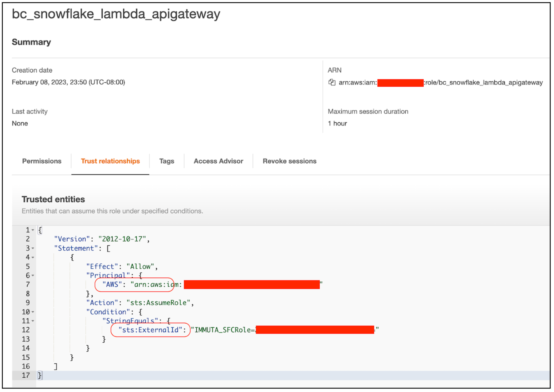Viewport: 554px width, 392px height.
Task: Click line number 17 in the gutter
Action: click(x=26, y=375)
